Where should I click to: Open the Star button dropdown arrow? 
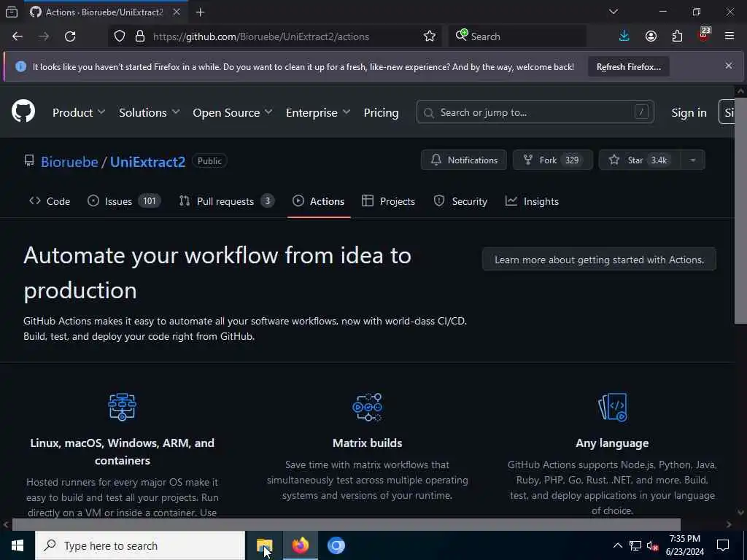click(693, 160)
